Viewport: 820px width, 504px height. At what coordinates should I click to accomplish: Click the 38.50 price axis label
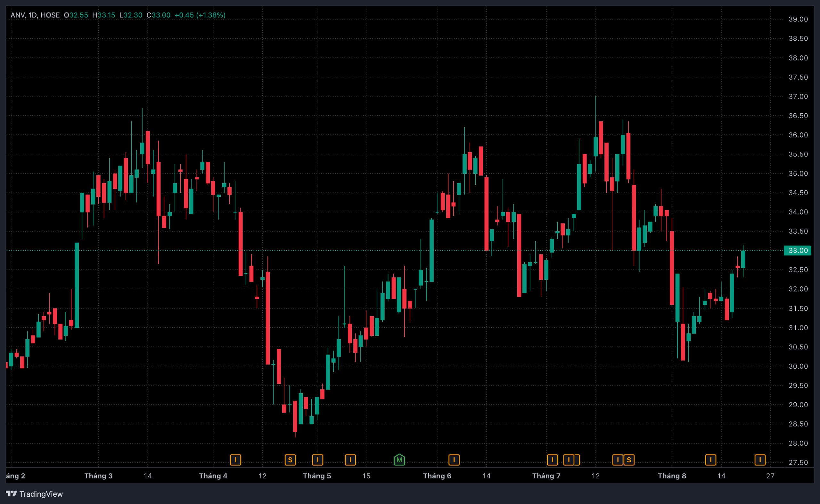pyautogui.click(x=798, y=38)
